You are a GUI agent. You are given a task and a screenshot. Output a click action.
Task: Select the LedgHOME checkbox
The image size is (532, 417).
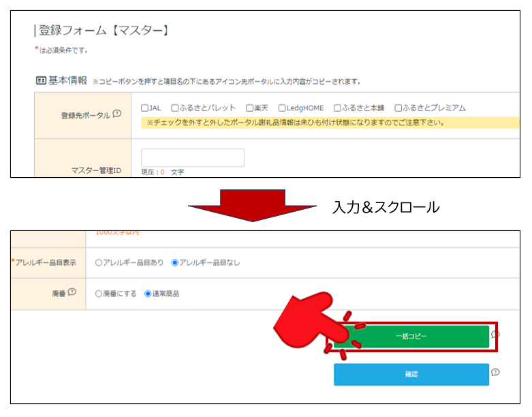click(282, 108)
